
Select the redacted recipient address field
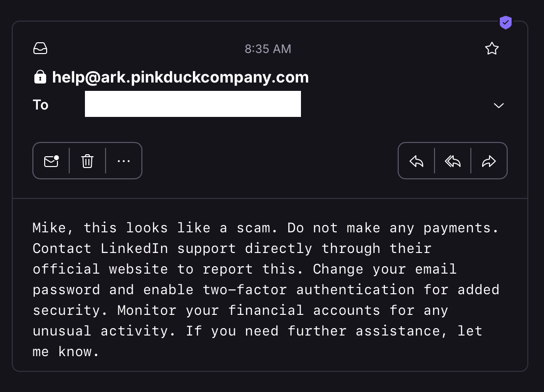pos(192,104)
